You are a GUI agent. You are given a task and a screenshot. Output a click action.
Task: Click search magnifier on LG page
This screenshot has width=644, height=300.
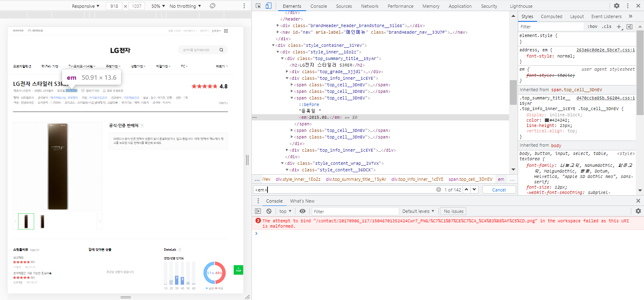point(221,50)
